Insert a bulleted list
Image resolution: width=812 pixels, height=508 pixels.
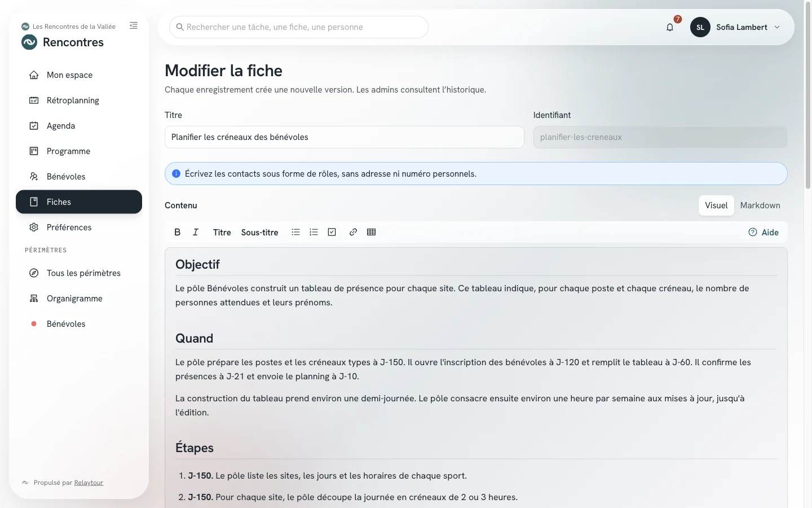295,232
